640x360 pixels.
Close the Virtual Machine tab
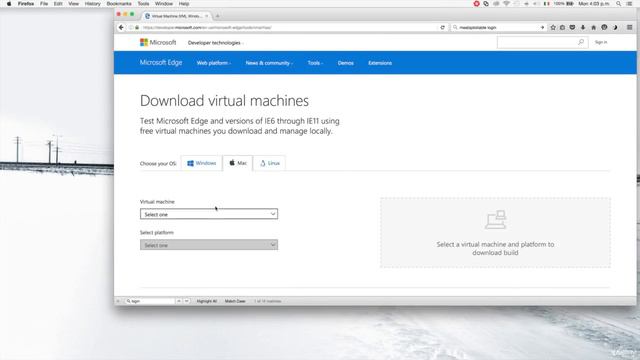click(x=207, y=16)
